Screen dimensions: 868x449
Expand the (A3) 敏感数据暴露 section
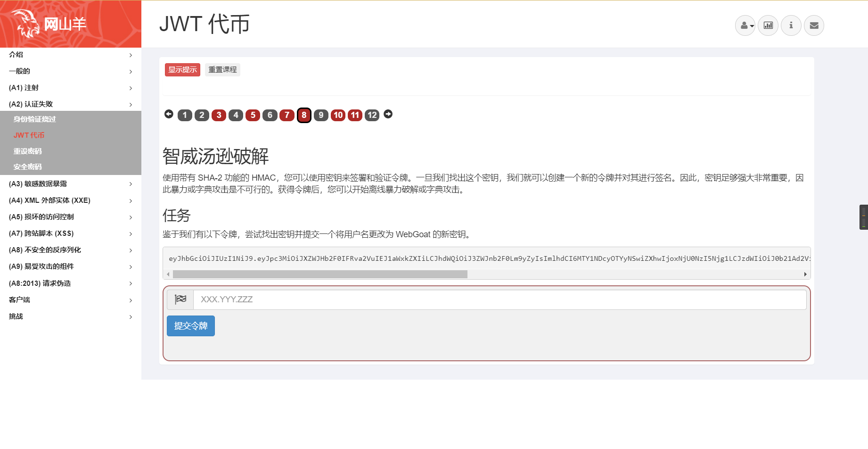click(71, 184)
